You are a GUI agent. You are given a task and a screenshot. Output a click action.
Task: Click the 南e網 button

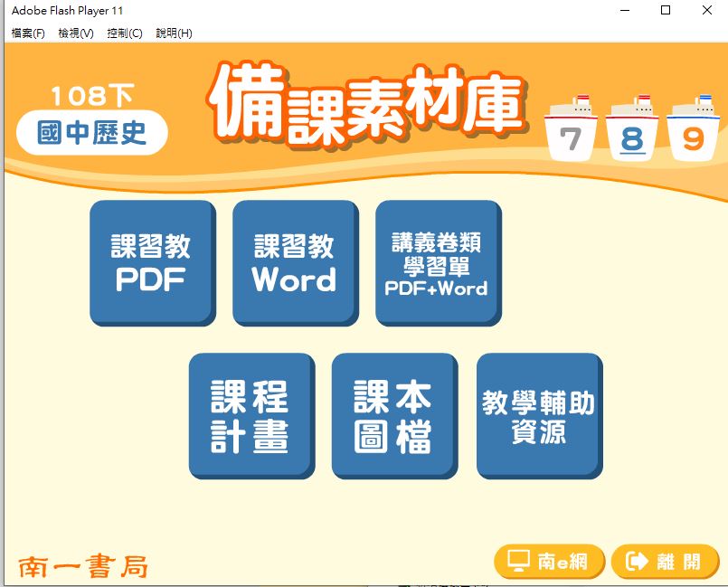pos(548,562)
